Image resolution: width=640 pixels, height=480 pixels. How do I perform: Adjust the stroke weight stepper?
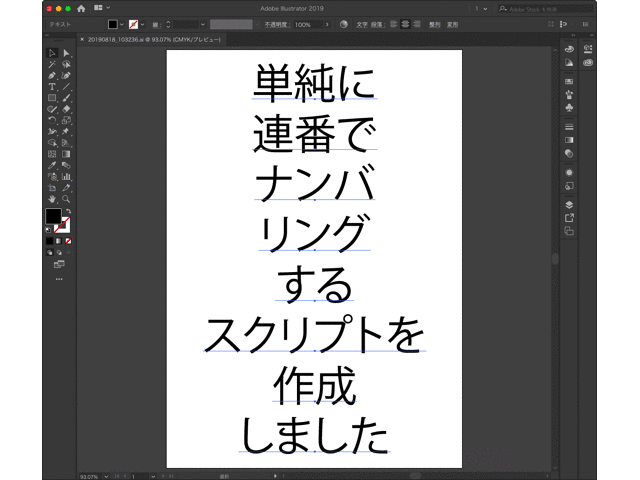pos(168,24)
